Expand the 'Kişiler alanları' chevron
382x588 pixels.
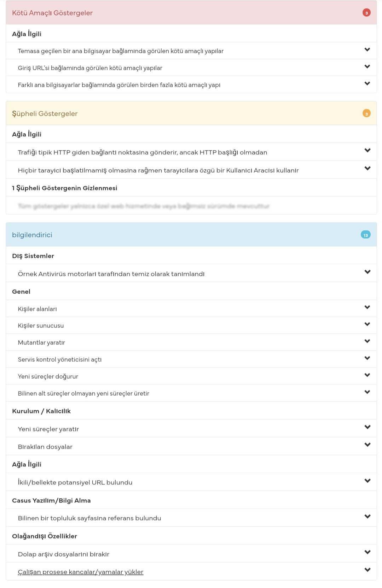tap(367, 307)
